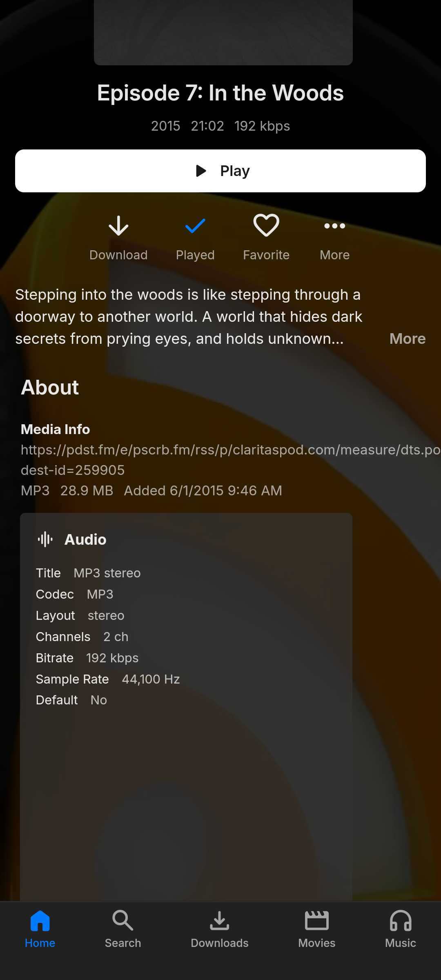Open the three-dot More menu
This screenshot has height=980, width=441.
pyautogui.click(x=334, y=226)
